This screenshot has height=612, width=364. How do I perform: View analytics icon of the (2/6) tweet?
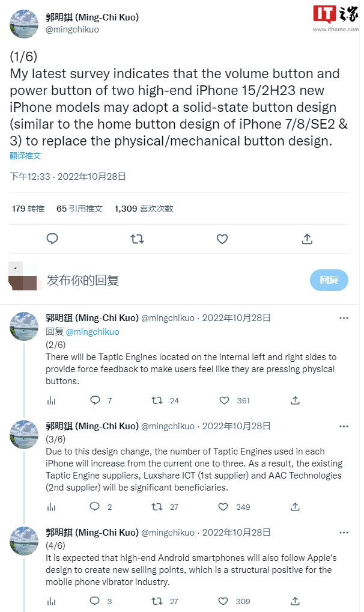(x=51, y=400)
